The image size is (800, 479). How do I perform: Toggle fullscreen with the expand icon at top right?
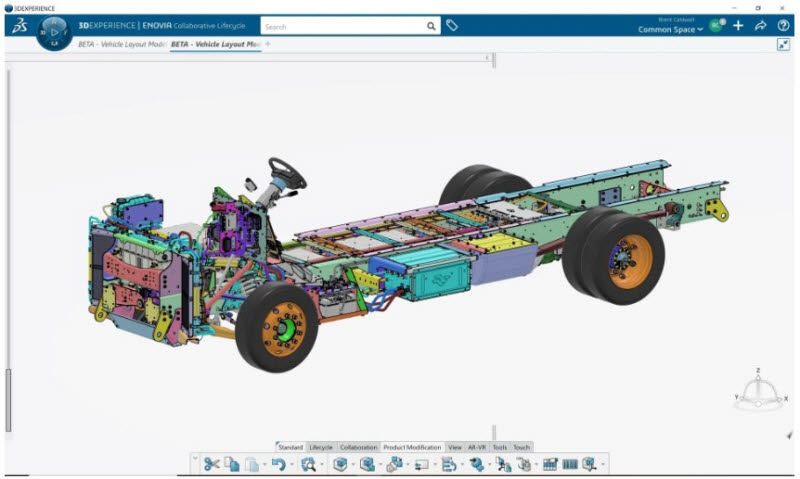pos(783,44)
